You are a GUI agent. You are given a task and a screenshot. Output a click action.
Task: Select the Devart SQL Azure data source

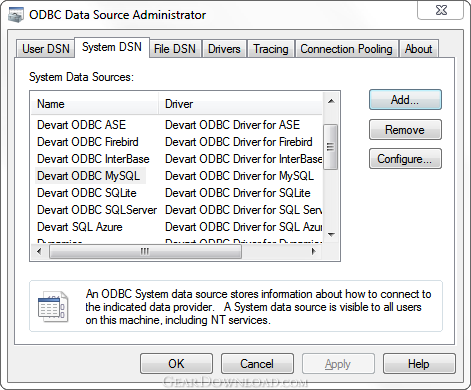point(80,227)
